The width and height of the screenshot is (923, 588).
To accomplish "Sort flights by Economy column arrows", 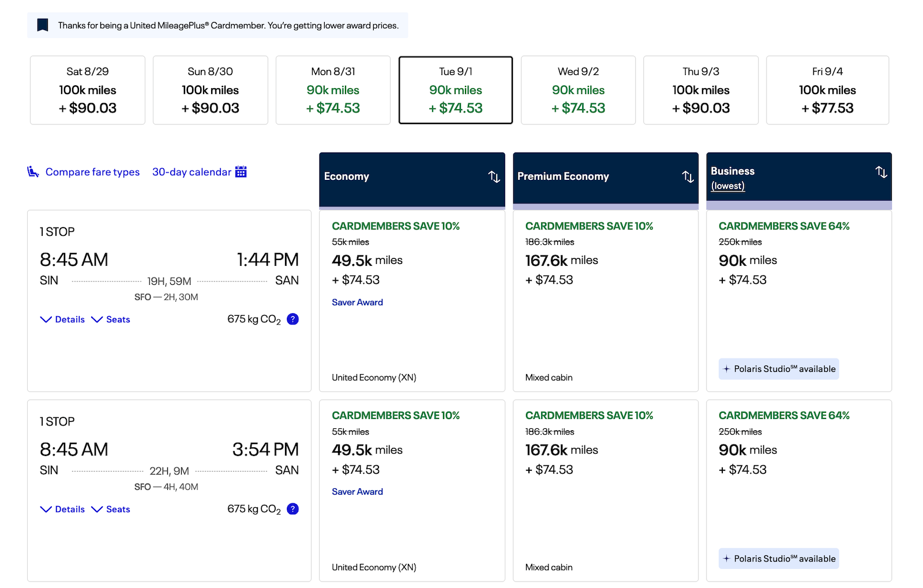I will click(494, 176).
